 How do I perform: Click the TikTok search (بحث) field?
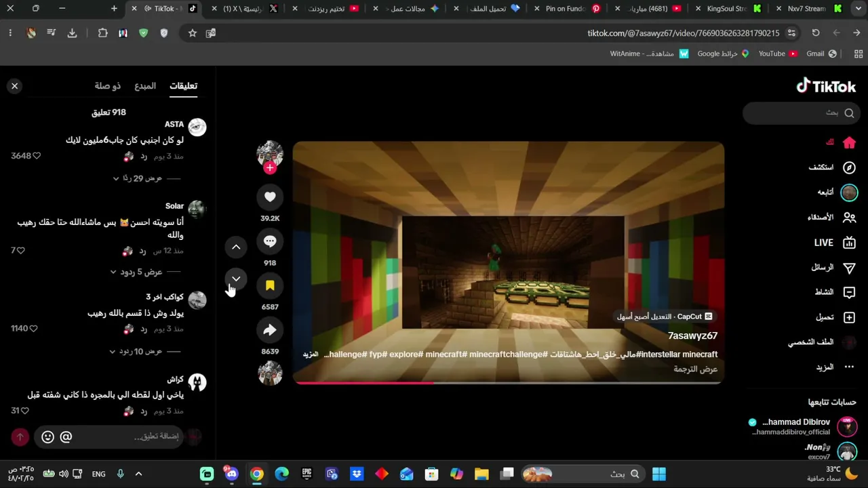click(802, 113)
